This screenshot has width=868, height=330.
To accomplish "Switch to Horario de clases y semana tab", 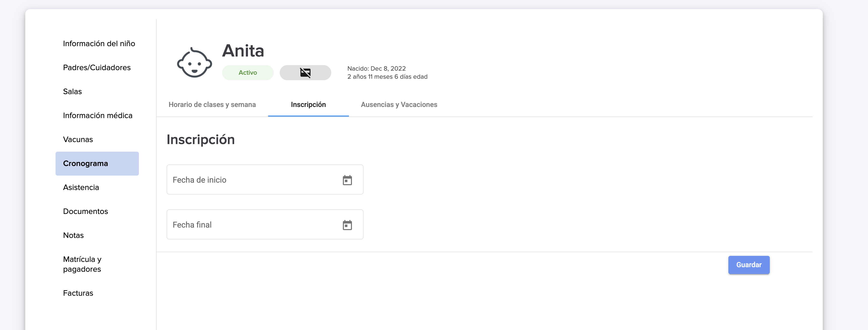I will [212, 105].
